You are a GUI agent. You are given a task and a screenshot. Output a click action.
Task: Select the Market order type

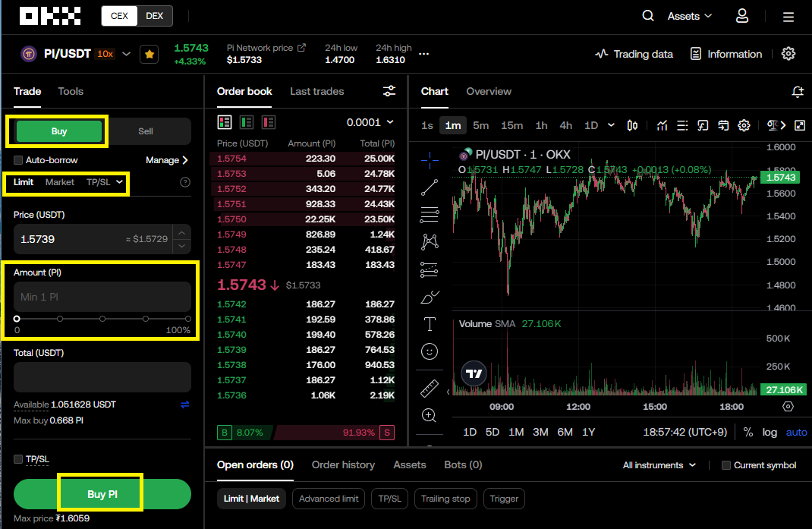[x=59, y=182]
